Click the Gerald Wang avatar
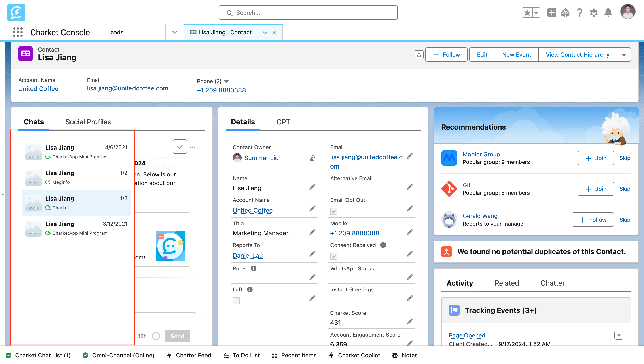The height and width of the screenshot is (364, 644). (x=449, y=220)
